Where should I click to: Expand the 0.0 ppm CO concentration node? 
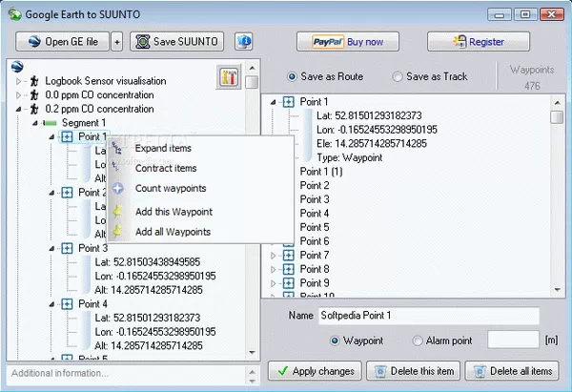(x=18, y=95)
